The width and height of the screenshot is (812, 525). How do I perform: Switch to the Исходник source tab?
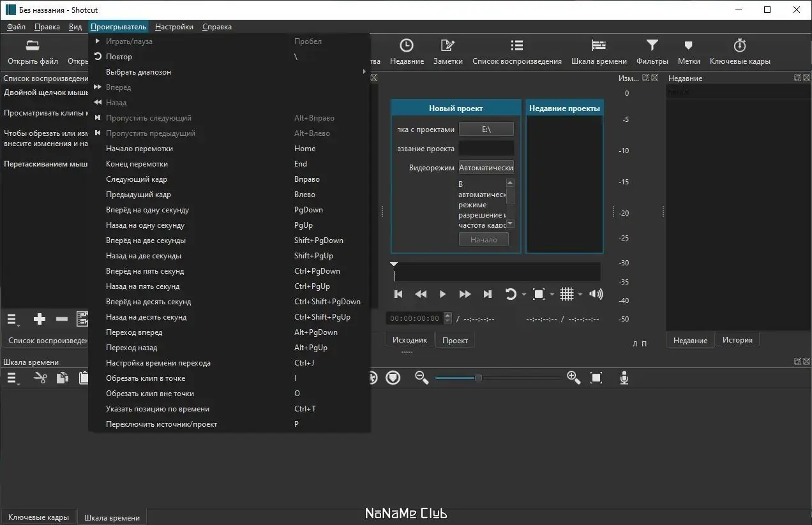(x=410, y=340)
